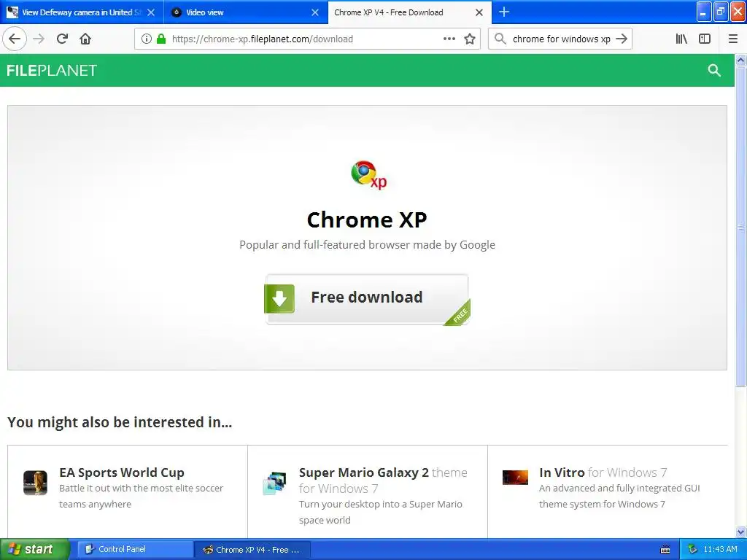Click 'An advanced and fully integrated GUI' text
The height and width of the screenshot is (560, 747).
pyautogui.click(x=619, y=488)
